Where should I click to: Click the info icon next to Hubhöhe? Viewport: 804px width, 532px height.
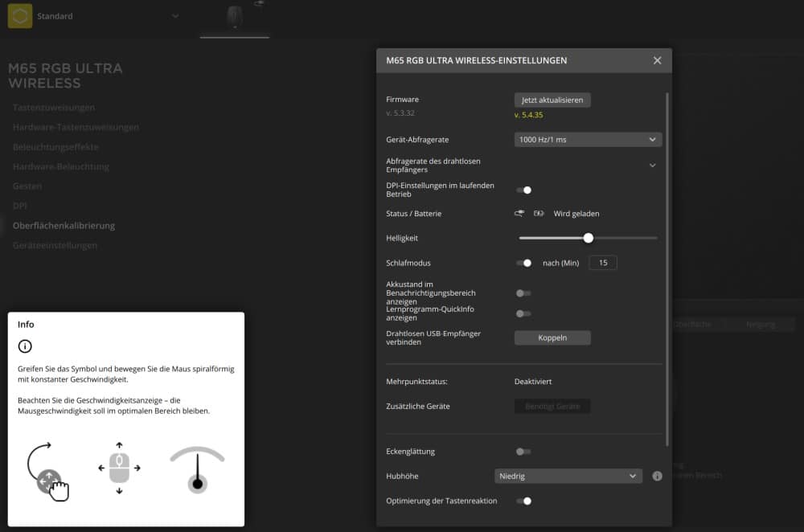(x=657, y=476)
